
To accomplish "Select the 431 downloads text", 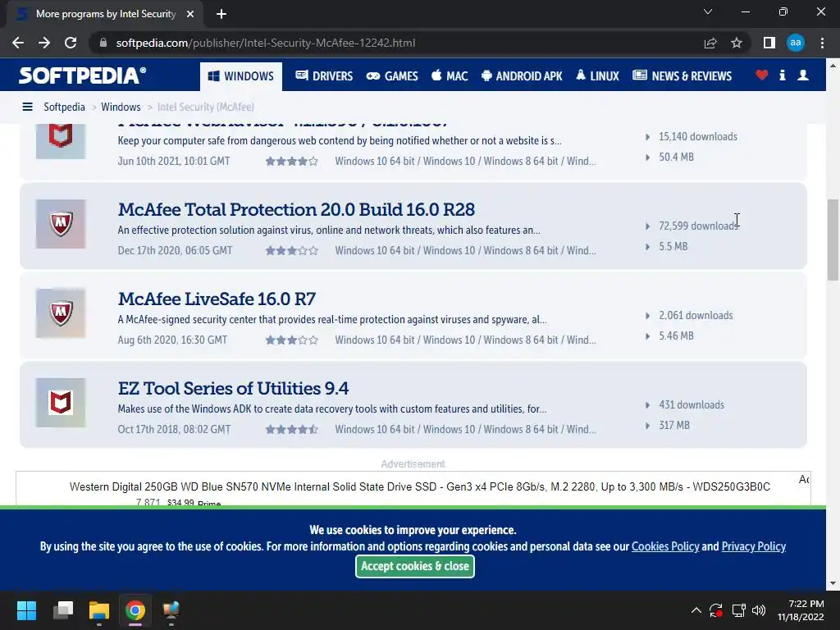I will coord(692,405).
